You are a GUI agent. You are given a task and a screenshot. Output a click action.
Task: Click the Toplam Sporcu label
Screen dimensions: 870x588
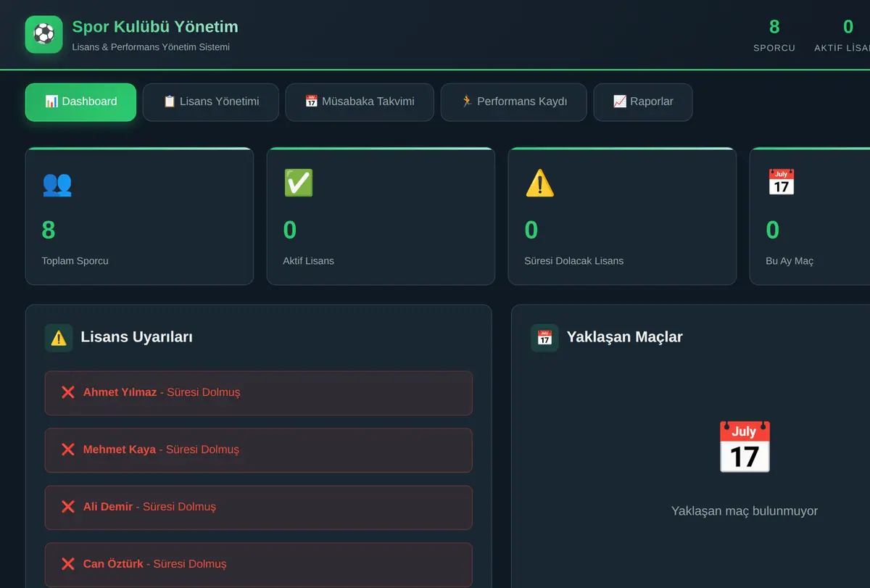(75, 261)
